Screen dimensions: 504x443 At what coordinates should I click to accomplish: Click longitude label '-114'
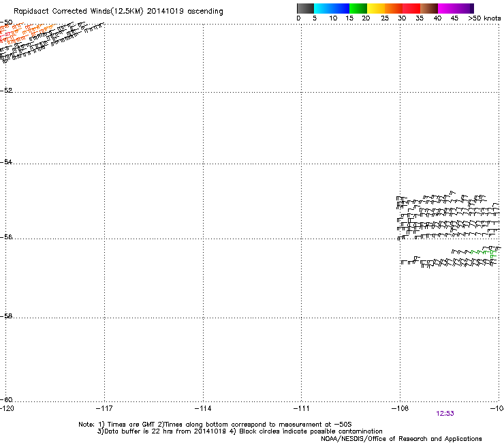coord(203,408)
